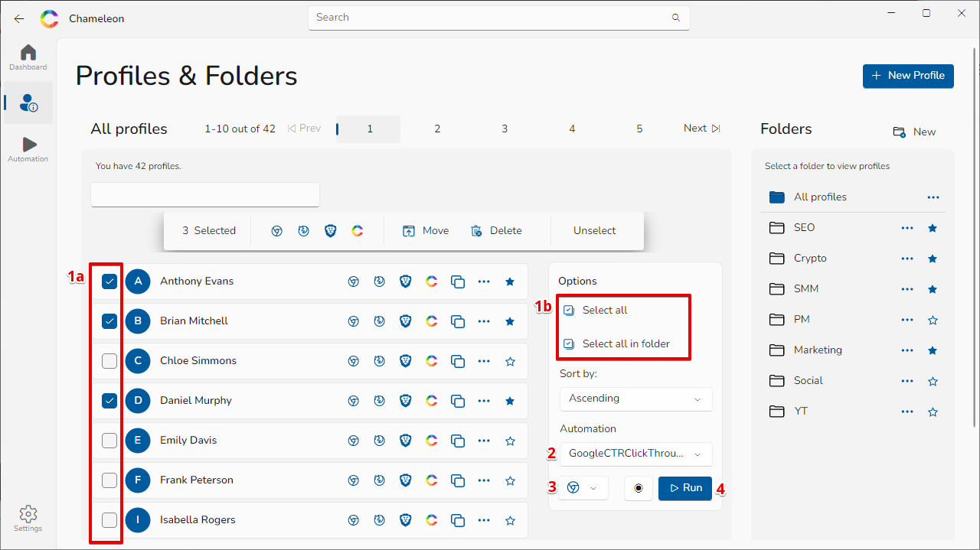Uncheck the Daniel Murphy checkbox

point(109,401)
